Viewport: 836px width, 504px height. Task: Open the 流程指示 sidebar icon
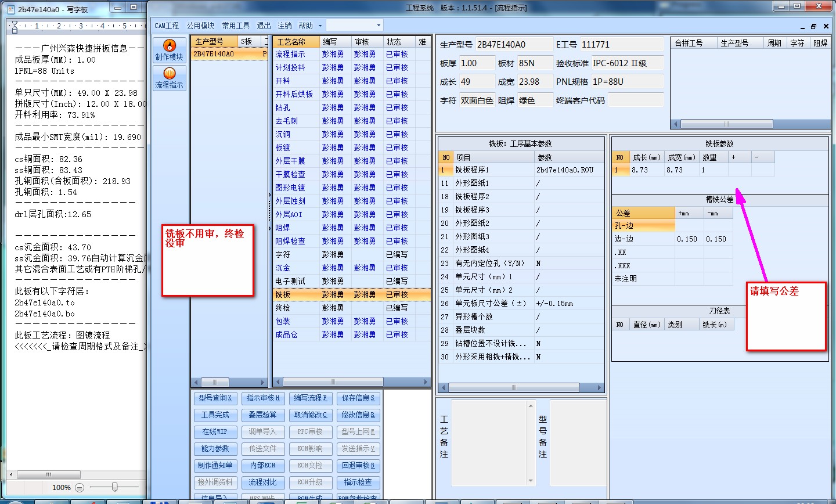(x=169, y=78)
